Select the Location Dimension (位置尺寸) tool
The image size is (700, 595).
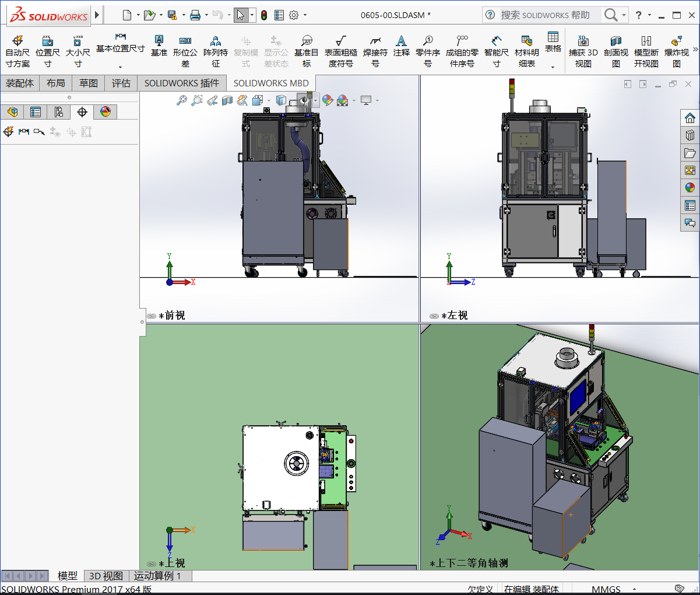click(x=48, y=51)
